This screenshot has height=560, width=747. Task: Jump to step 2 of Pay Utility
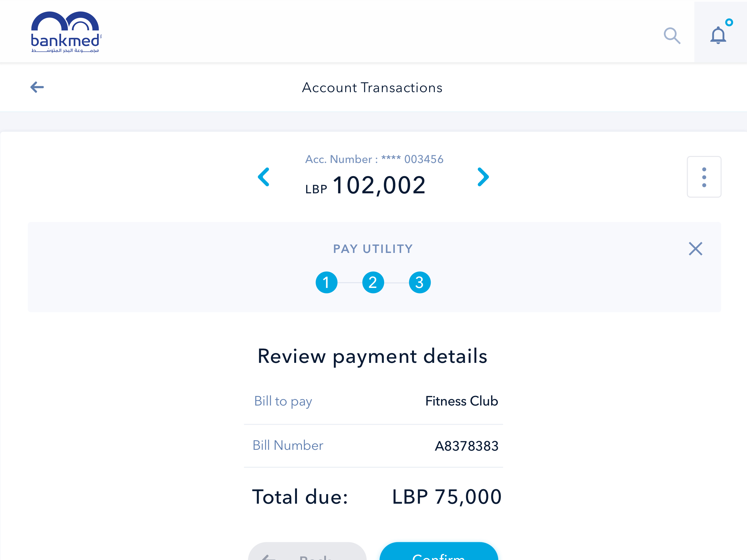(x=373, y=282)
